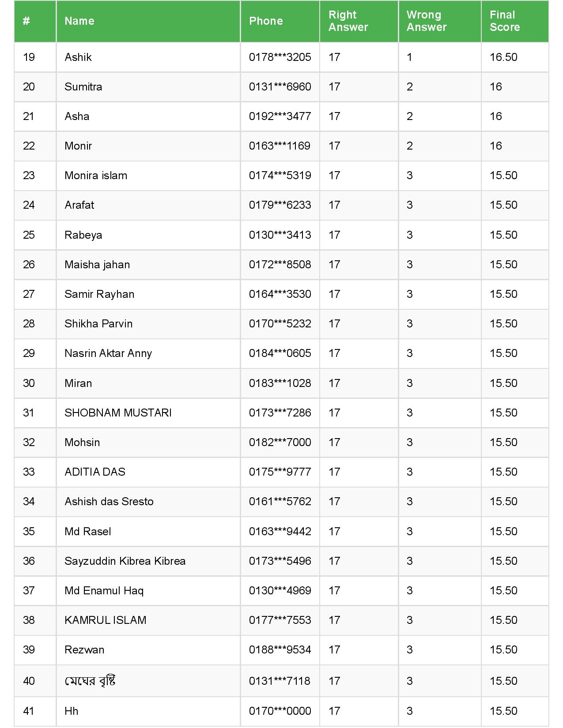Viewport: 563px width, 728px height.
Task: Click the Final Score column header
Action: (x=505, y=21)
